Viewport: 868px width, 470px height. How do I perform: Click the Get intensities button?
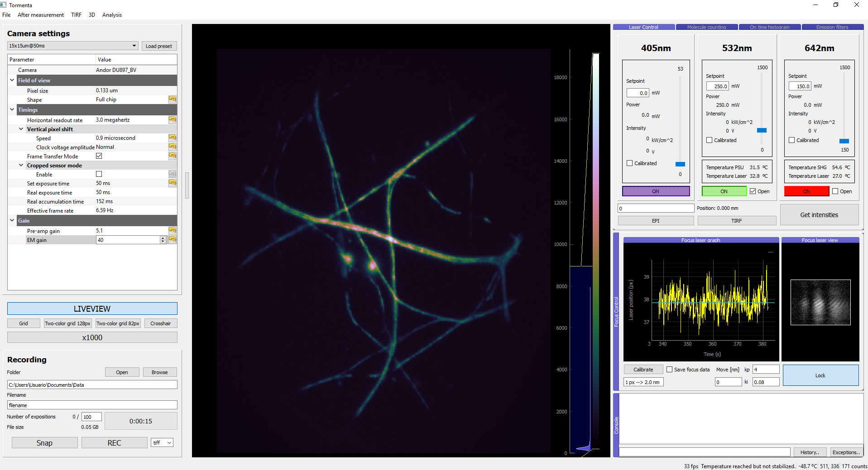pos(819,215)
